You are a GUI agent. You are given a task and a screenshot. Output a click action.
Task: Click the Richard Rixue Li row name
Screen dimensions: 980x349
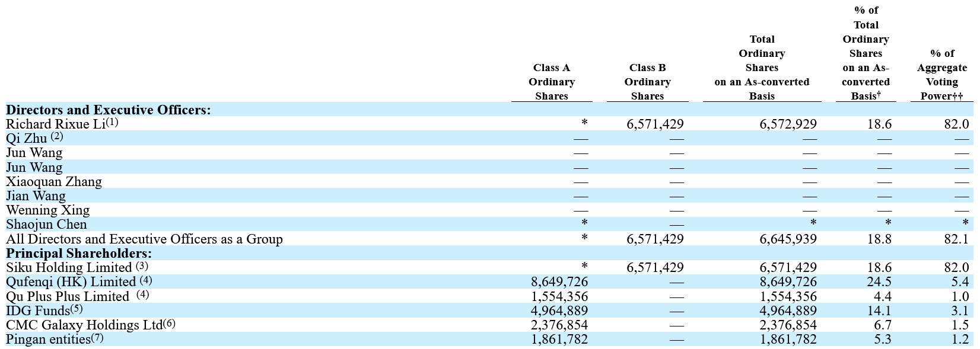[62, 124]
